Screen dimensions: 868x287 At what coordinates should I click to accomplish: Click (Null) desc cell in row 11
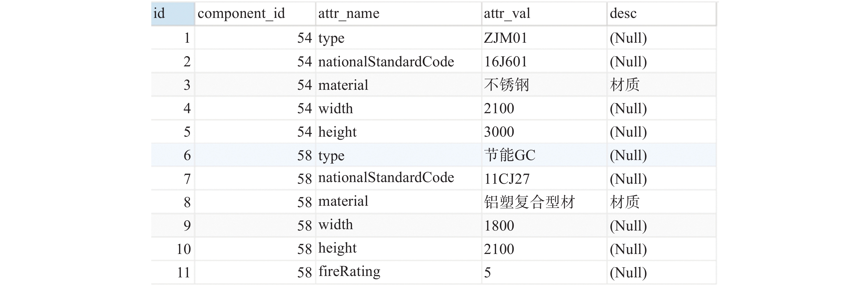(x=662, y=272)
